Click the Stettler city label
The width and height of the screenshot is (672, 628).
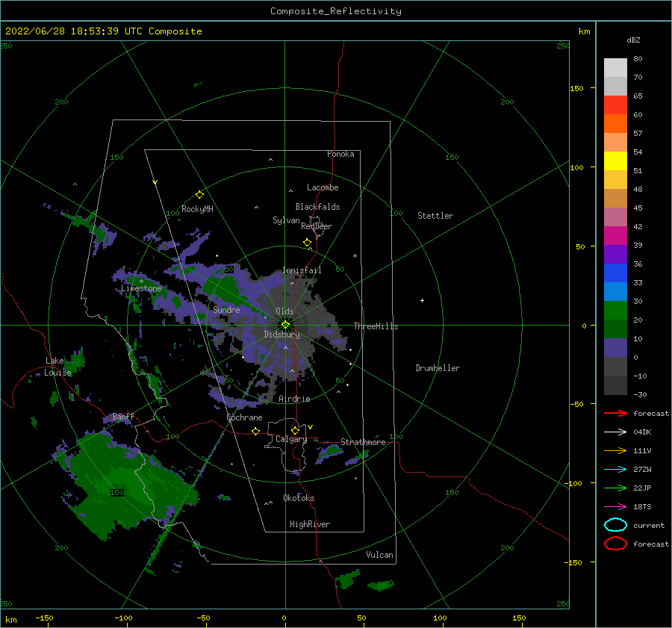coord(435,216)
